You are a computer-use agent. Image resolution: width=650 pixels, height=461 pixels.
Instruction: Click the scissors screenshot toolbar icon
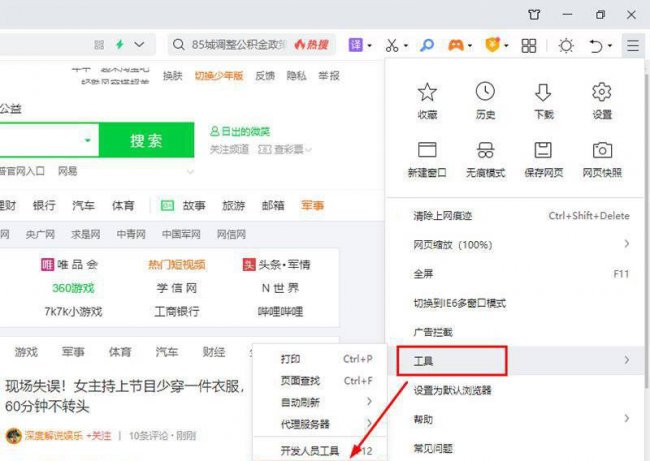pyautogui.click(x=392, y=45)
